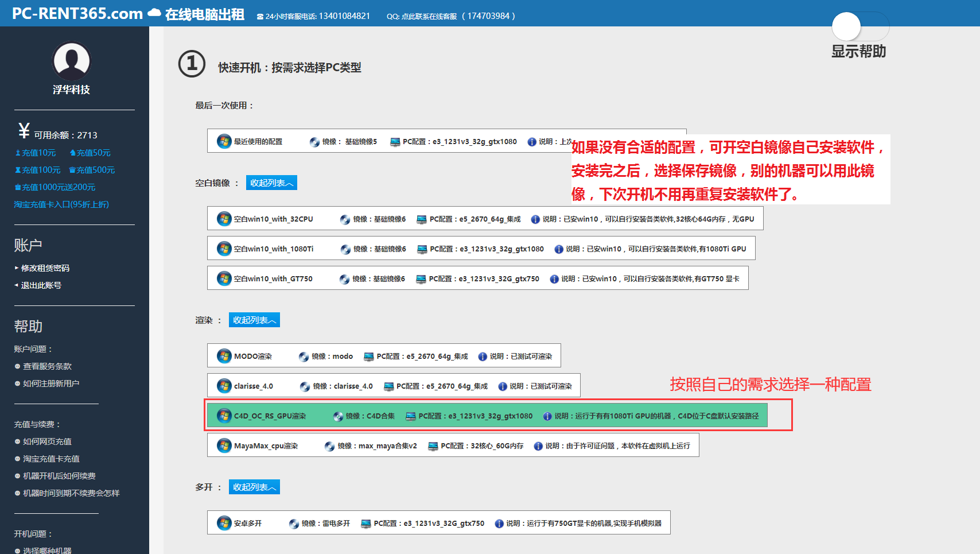Click Windows icon of clarisse_4.0 row

pyautogui.click(x=224, y=386)
